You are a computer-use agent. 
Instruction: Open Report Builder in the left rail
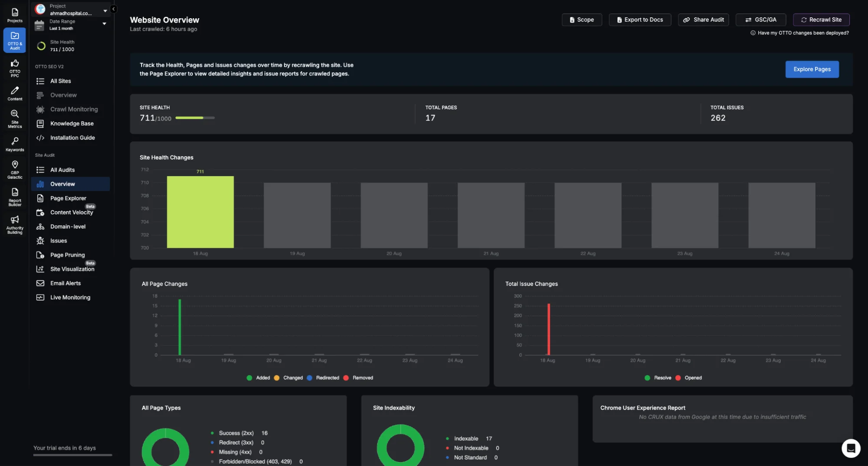[15, 197]
